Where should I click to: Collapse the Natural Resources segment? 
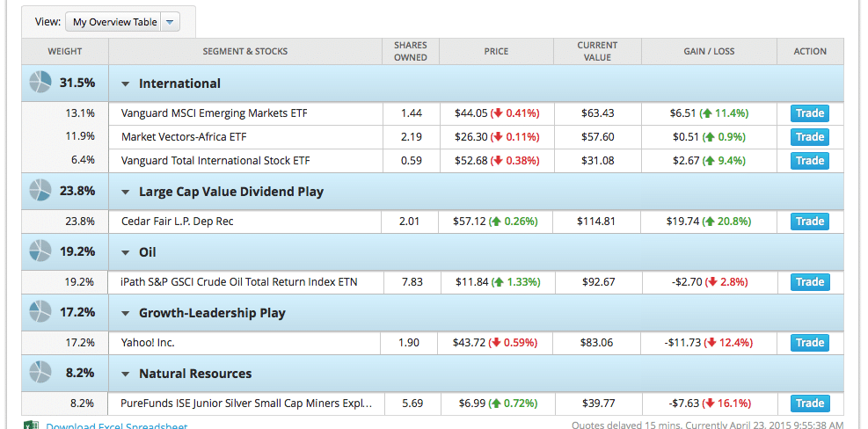point(126,374)
